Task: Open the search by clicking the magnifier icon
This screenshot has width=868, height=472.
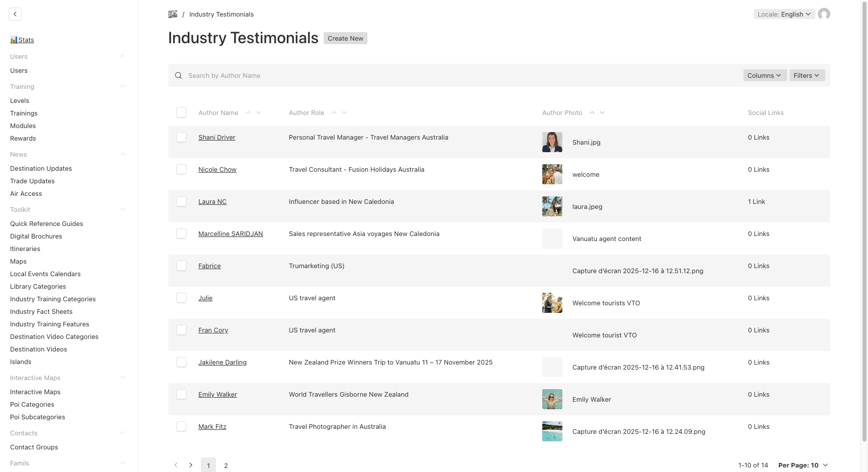Action: click(178, 75)
